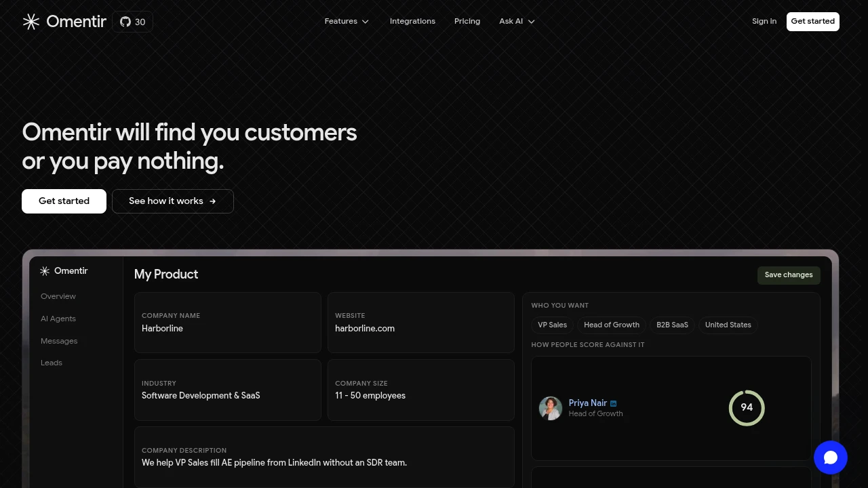868x488 pixels.
Task: Open Priya Nair's profile name link
Action: coord(588,403)
